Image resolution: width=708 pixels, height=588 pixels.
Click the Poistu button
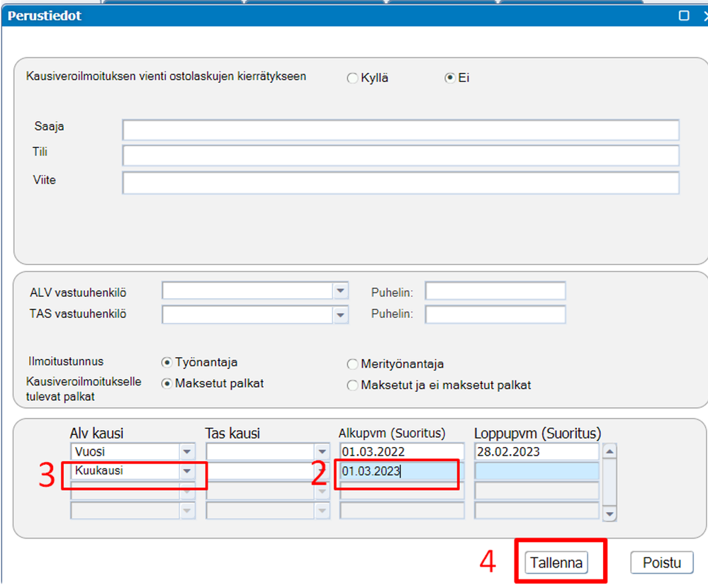pos(661,562)
